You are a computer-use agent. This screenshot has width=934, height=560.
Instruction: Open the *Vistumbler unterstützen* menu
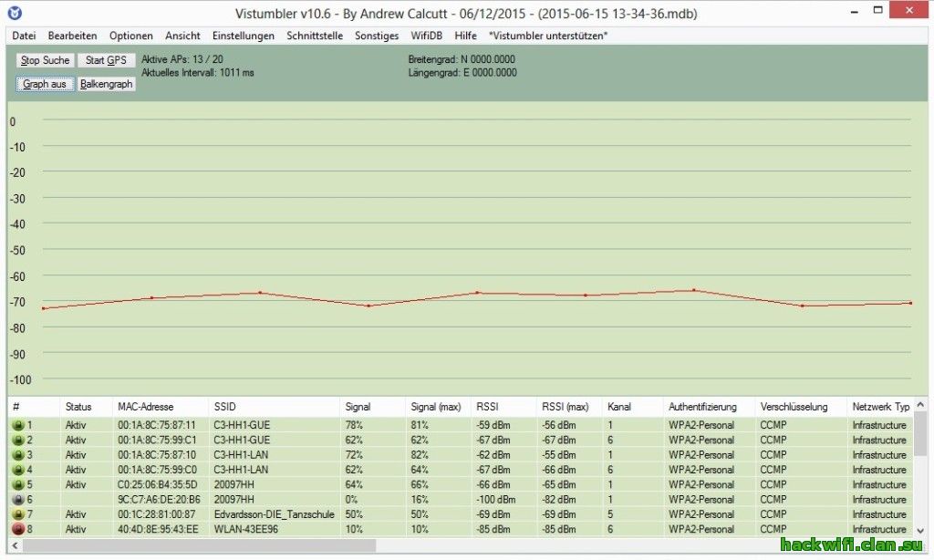click(548, 36)
